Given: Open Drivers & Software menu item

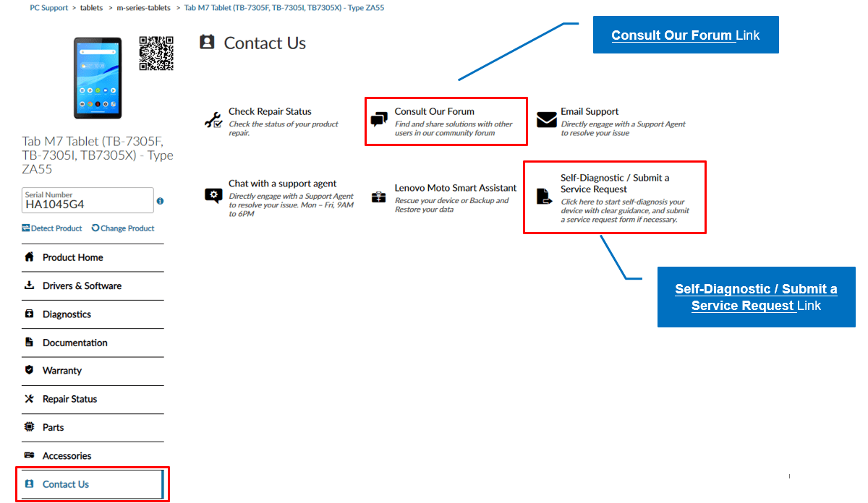Looking at the screenshot, I should pyautogui.click(x=93, y=285).
